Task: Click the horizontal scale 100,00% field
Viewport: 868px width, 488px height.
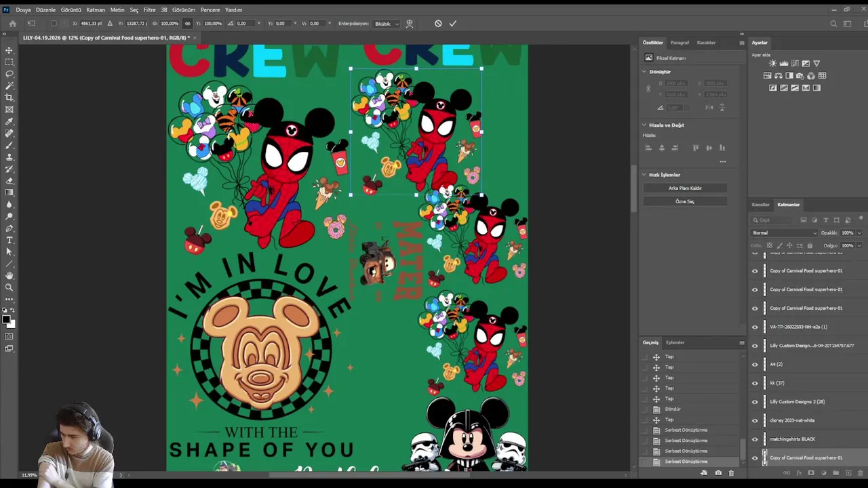Action: pyautogui.click(x=170, y=23)
